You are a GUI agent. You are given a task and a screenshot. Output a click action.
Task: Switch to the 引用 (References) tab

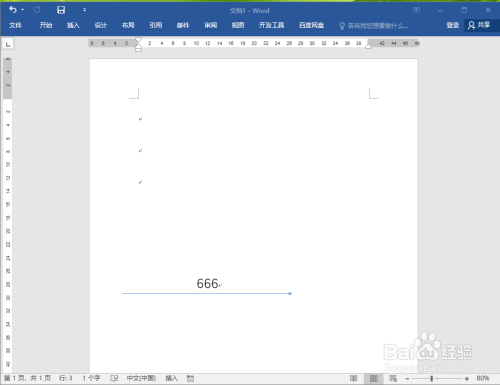[155, 25]
